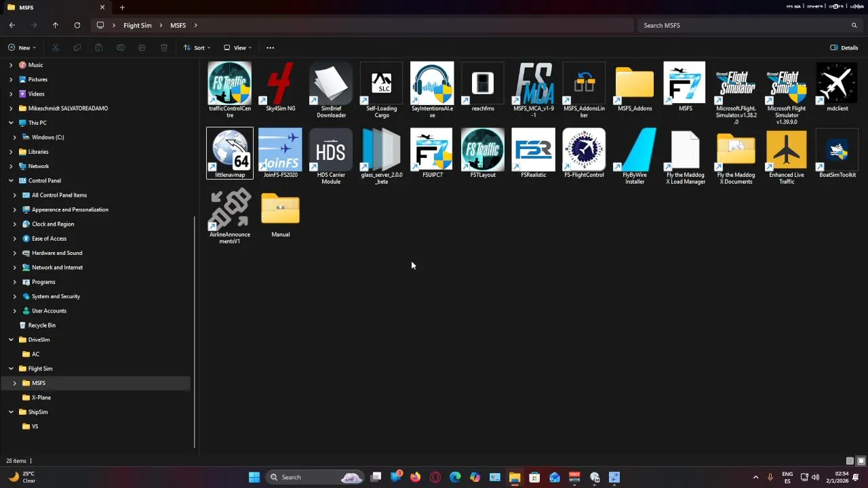Viewport: 868px width, 488px height.
Task: Select Microsoft.Flight.Simulator.v1.38.2.0 shortcut
Action: (736, 93)
